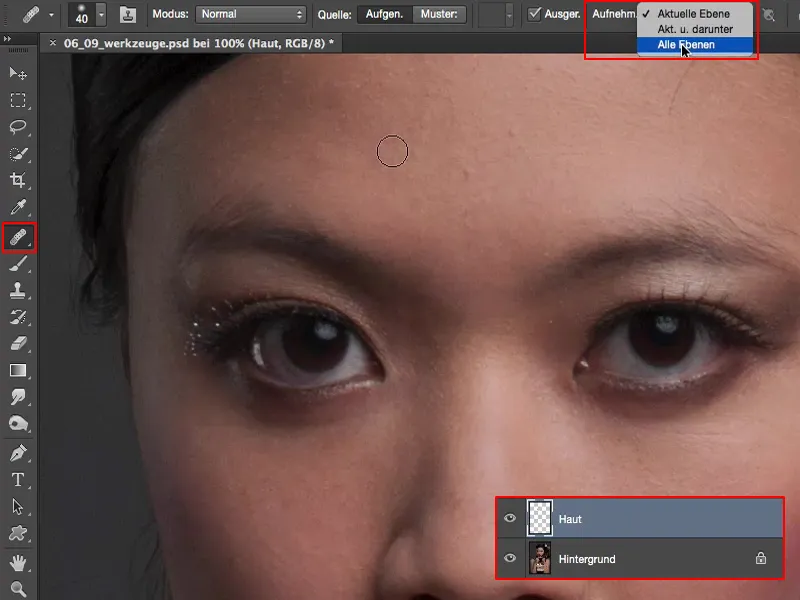Image resolution: width=800 pixels, height=600 pixels.
Task: Toggle visibility of the Hintergrund layer
Action: coord(511,559)
